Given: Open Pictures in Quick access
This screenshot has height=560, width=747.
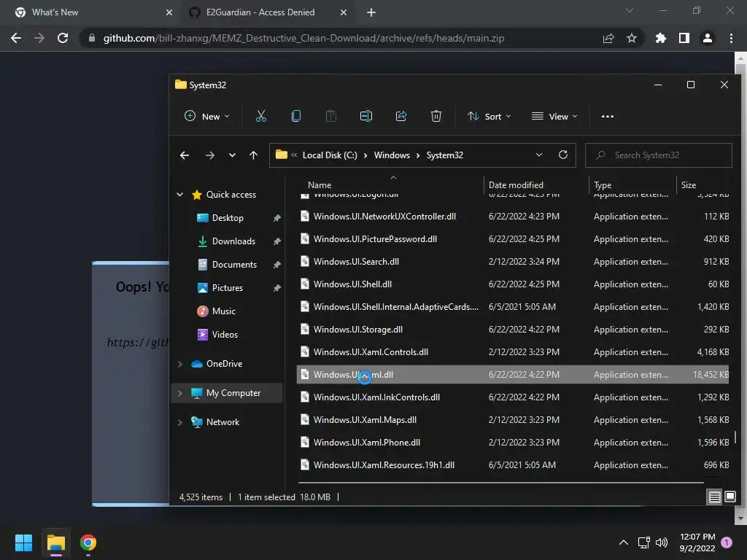Looking at the screenshot, I should pyautogui.click(x=228, y=288).
